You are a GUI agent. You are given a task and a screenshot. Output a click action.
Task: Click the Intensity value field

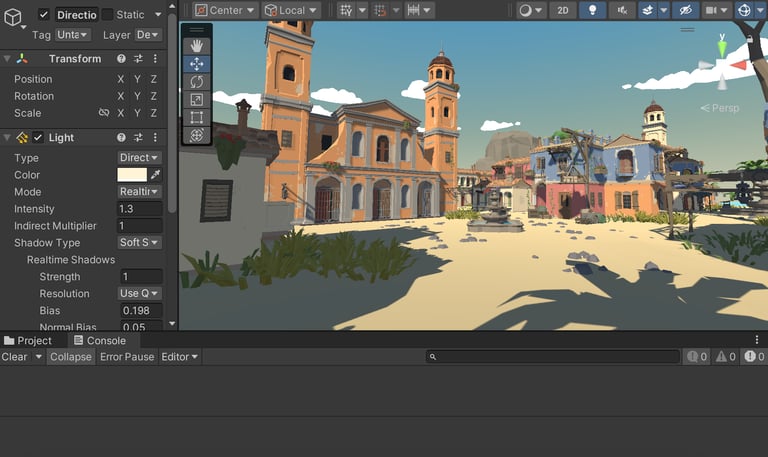(140, 209)
